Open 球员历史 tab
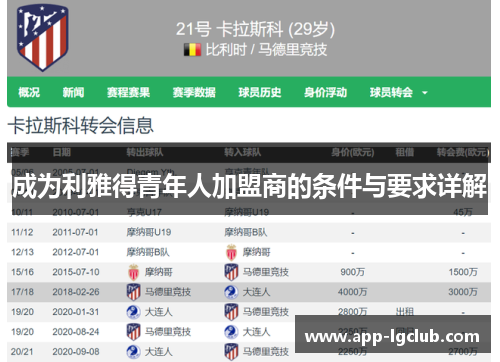The width and height of the screenshot is (500, 362). [260, 92]
